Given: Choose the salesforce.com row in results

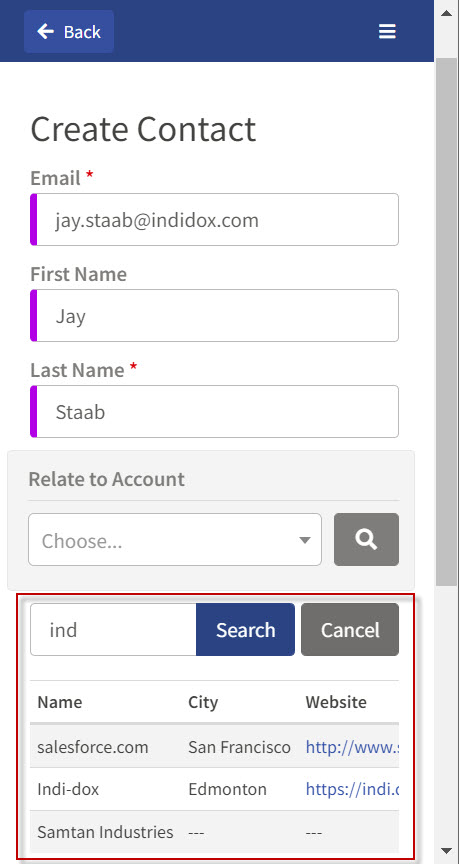Looking at the screenshot, I should pyautogui.click(x=214, y=747).
